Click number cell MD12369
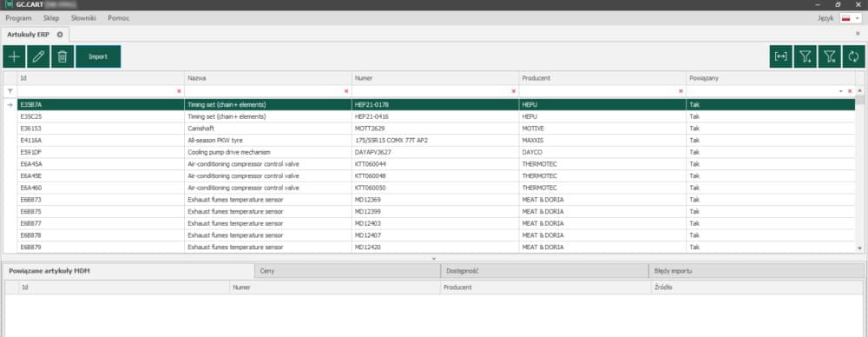This screenshot has width=868, height=337. pos(435,200)
